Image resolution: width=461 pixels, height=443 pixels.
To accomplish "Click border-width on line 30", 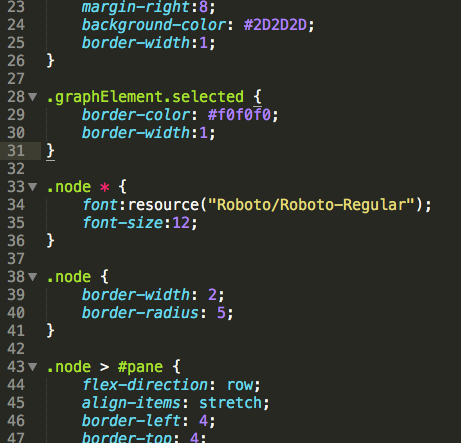I will click(136, 133).
